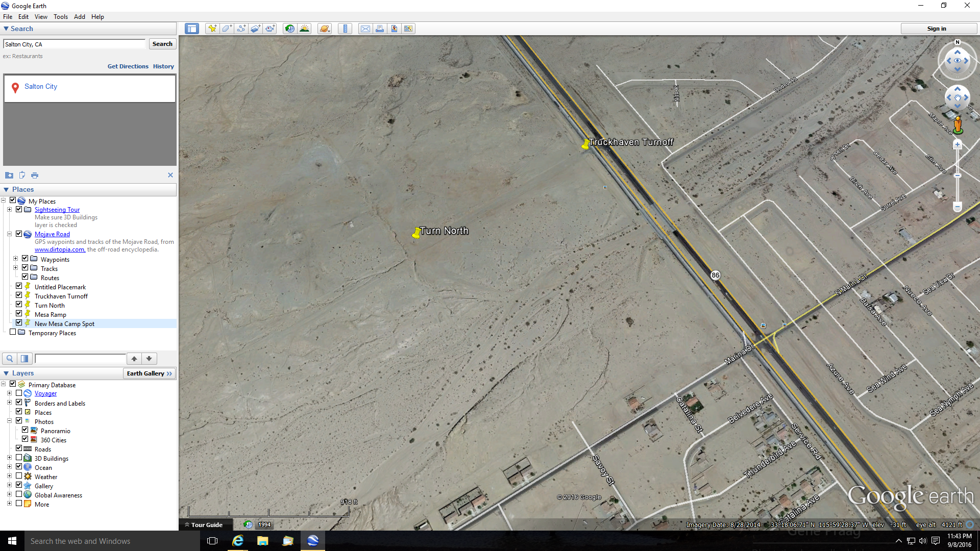Open the Help menu
The height and width of the screenshot is (551, 980).
click(97, 16)
